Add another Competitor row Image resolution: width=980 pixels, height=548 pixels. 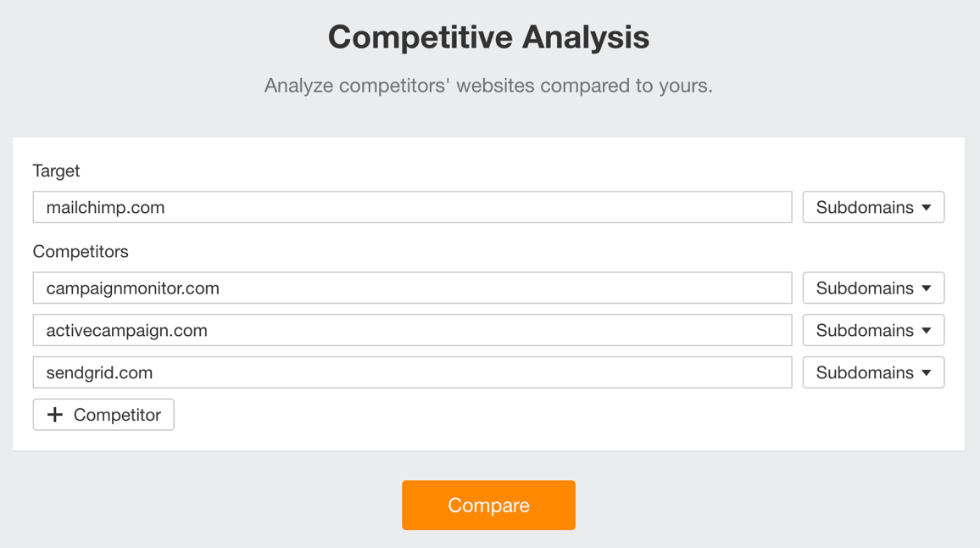(x=103, y=415)
